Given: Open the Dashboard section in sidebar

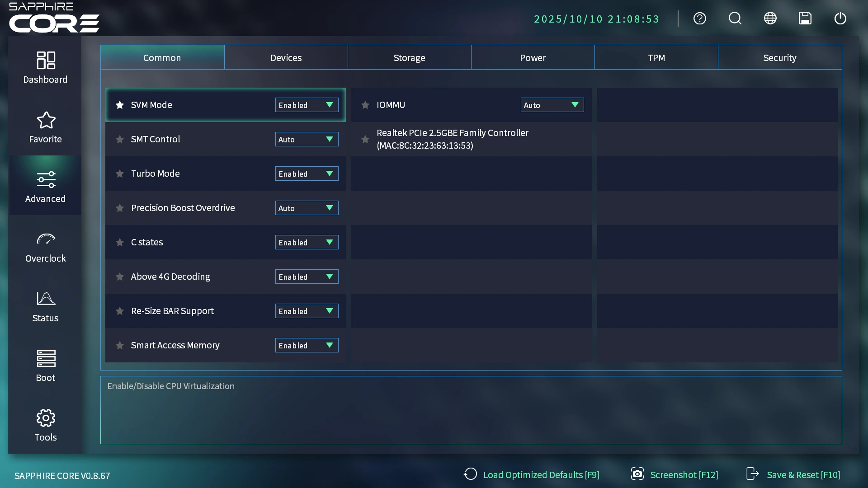Looking at the screenshot, I should coord(45,67).
